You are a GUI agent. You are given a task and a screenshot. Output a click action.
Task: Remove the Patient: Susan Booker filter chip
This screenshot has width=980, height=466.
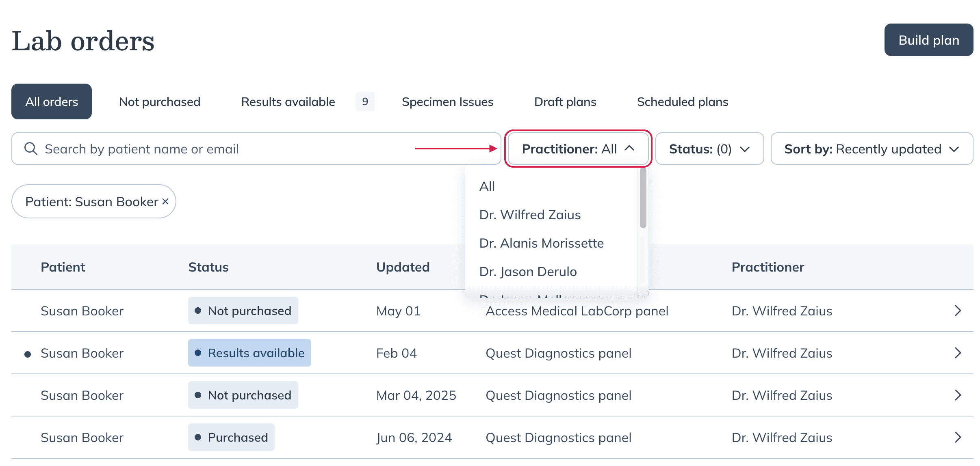165,201
